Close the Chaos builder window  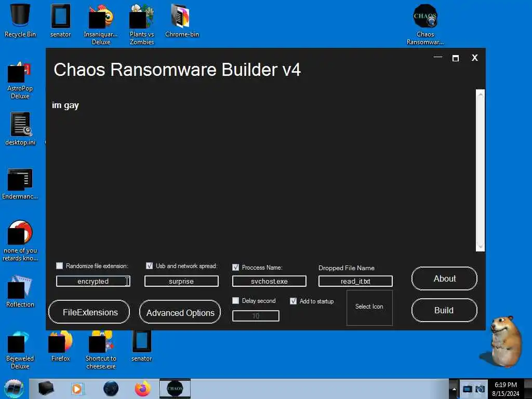(475, 58)
